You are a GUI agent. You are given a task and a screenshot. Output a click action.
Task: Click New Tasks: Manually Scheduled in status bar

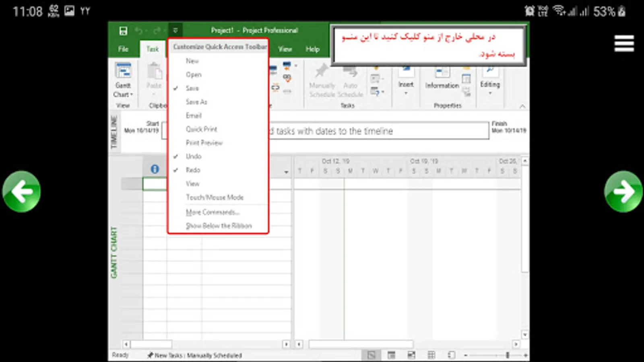coord(194,356)
